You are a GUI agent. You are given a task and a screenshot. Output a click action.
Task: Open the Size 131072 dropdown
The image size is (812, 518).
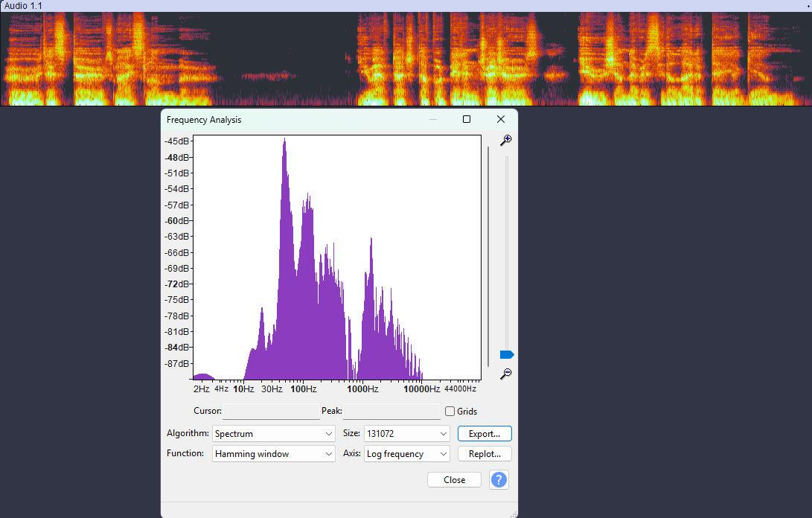406,434
